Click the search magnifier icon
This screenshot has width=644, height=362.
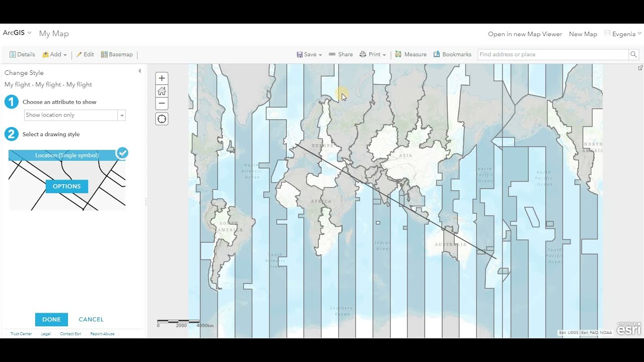(634, 54)
